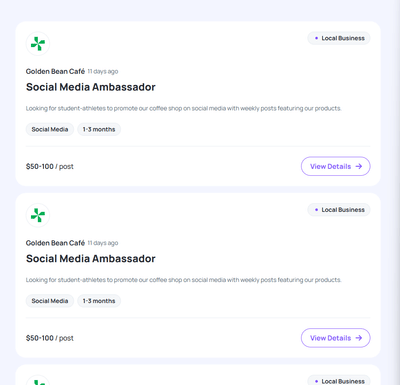Viewport: 400px width, 385px height.
Task: Select the first card's Local Business badge
Action: [x=339, y=38]
